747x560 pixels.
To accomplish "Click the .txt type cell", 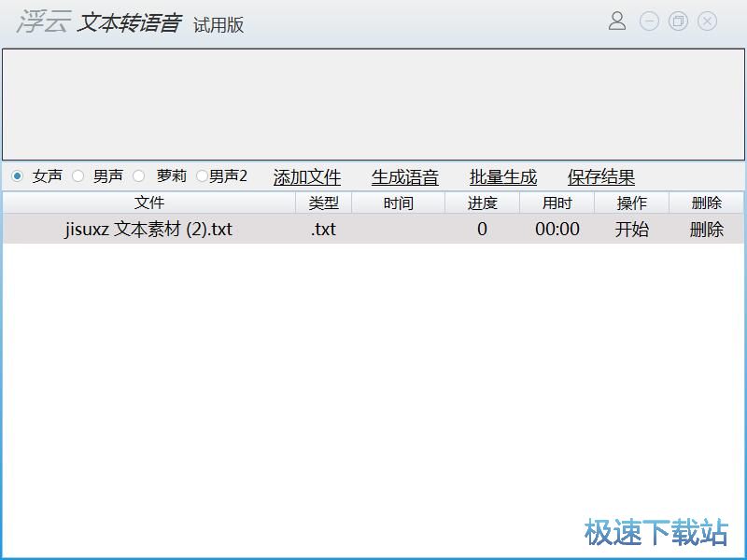I will [323, 229].
